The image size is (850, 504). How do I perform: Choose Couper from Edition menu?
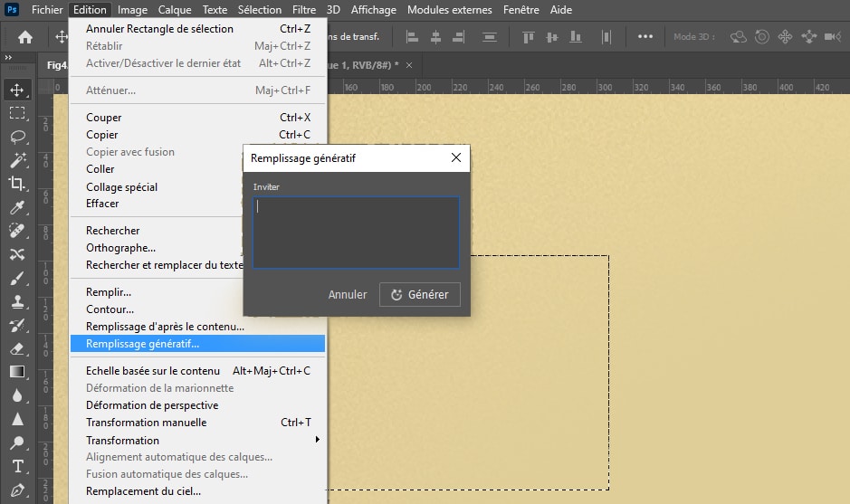[x=198, y=117]
